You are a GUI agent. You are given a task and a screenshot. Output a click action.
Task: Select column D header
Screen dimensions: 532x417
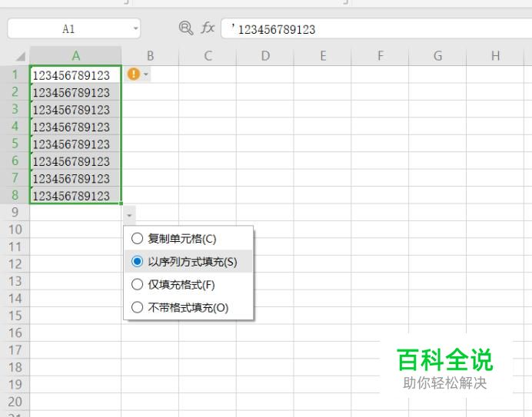point(265,55)
